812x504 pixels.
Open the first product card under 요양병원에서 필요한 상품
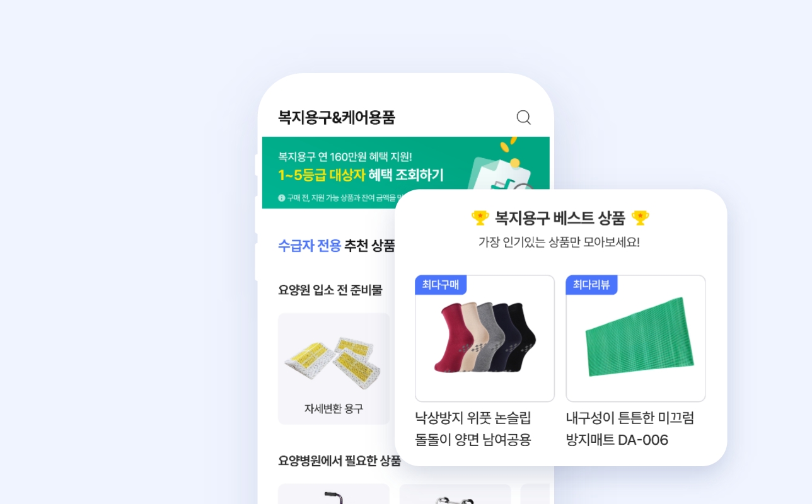tap(334, 494)
